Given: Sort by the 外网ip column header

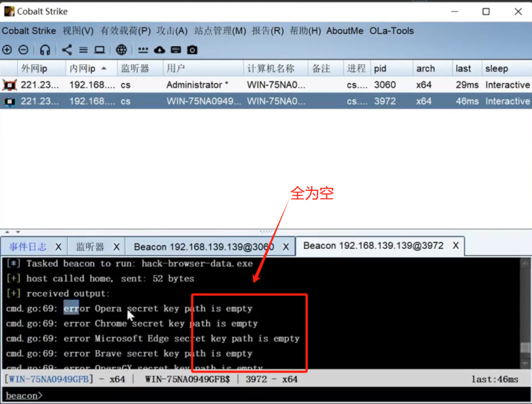Looking at the screenshot, I should click(x=42, y=69).
